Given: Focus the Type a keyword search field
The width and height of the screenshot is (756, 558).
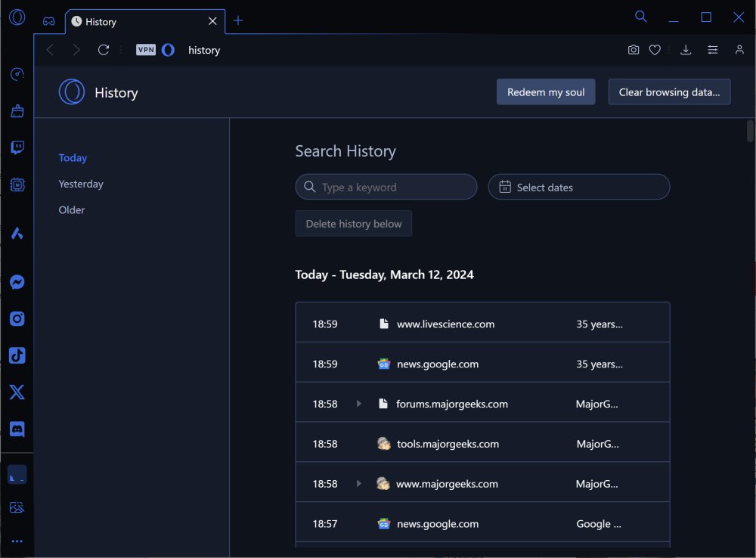Looking at the screenshot, I should 386,187.
